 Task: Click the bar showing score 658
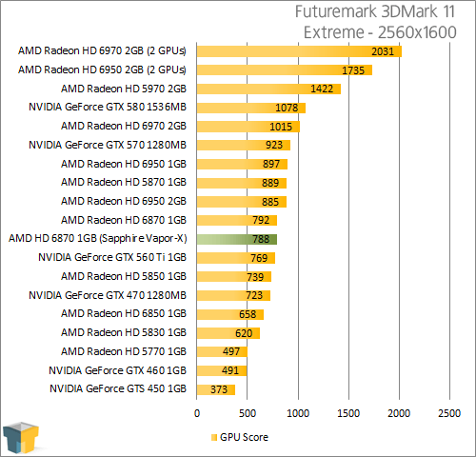230,314
